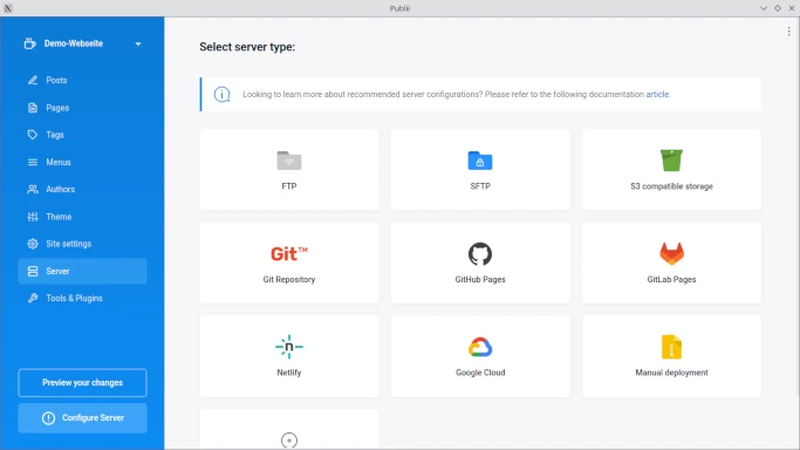Click the FTP text label
The image size is (800, 450).
click(289, 186)
